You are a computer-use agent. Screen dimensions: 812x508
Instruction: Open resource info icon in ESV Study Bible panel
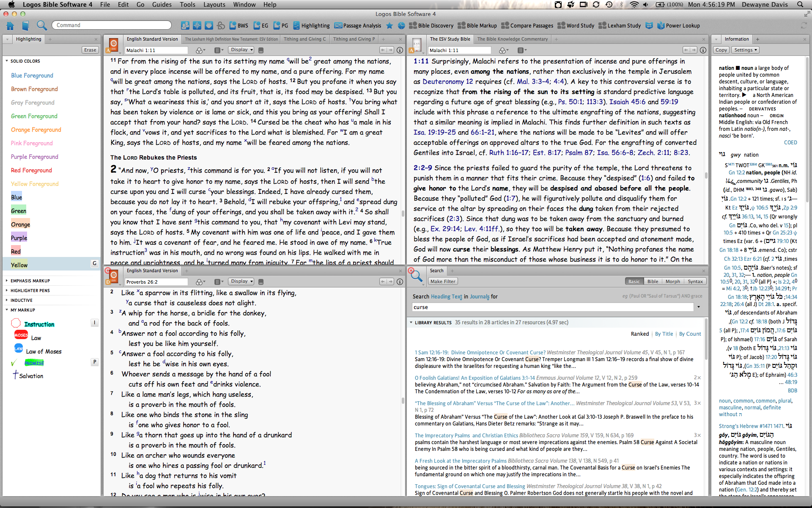(x=703, y=50)
